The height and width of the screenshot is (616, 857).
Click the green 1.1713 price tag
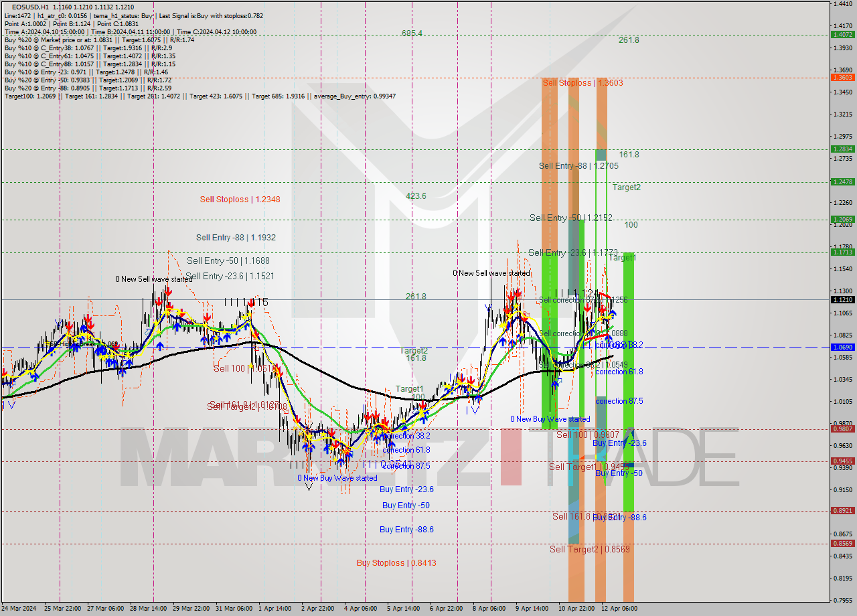click(x=842, y=252)
